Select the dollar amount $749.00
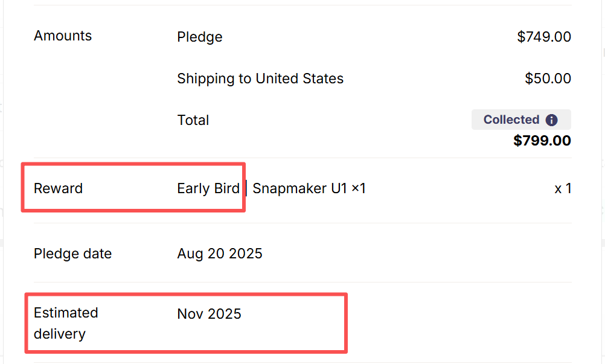This screenshot has height=364, width=605. 544,37
